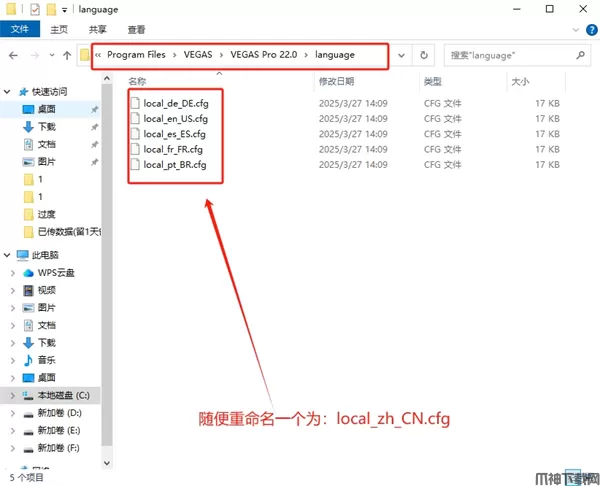This screenshot has width=600, height=486.
Task: Click the local_de_DE.cfg file icon
Action: [135, 103]
